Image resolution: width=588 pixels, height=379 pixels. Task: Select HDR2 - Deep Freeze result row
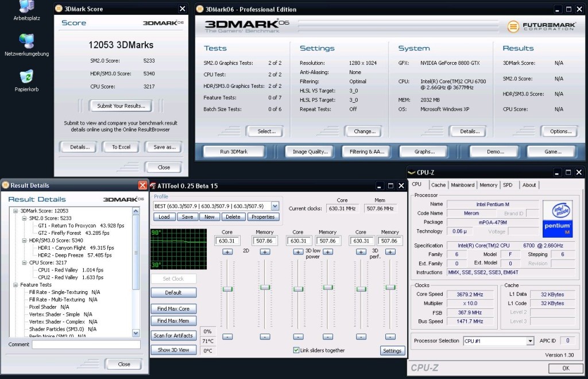[x=75, y=255]
